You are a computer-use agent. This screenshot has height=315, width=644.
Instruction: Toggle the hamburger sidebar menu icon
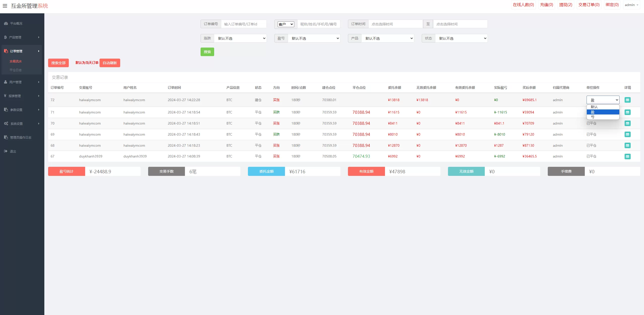pyautogui.click(x=5, y=6)
